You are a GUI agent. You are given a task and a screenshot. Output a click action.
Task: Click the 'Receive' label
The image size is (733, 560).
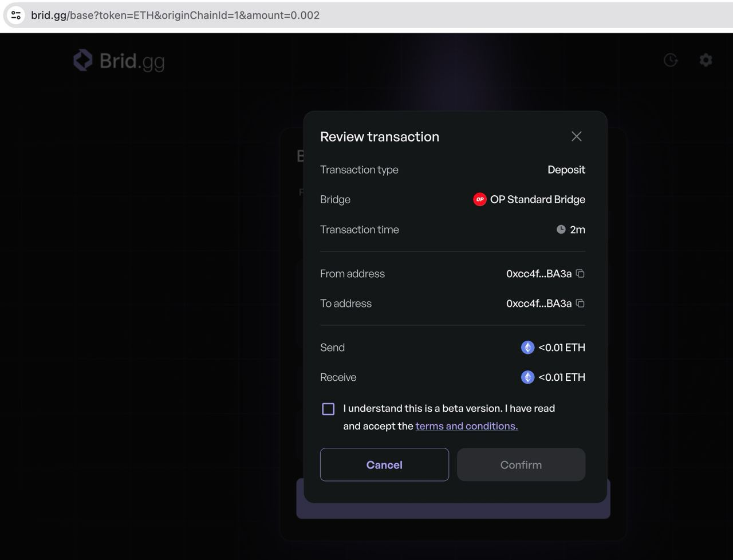point(338,377)
